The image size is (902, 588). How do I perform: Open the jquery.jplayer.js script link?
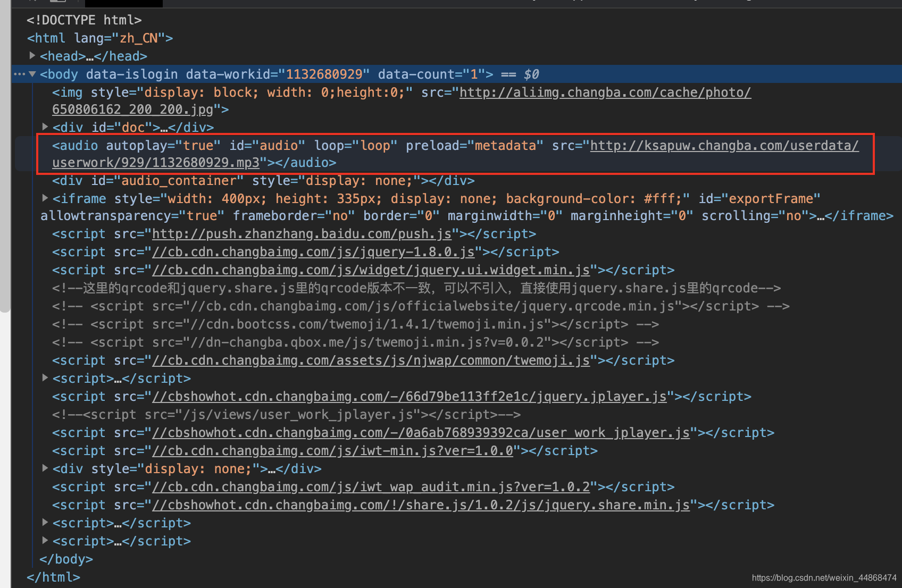point(410,397)
